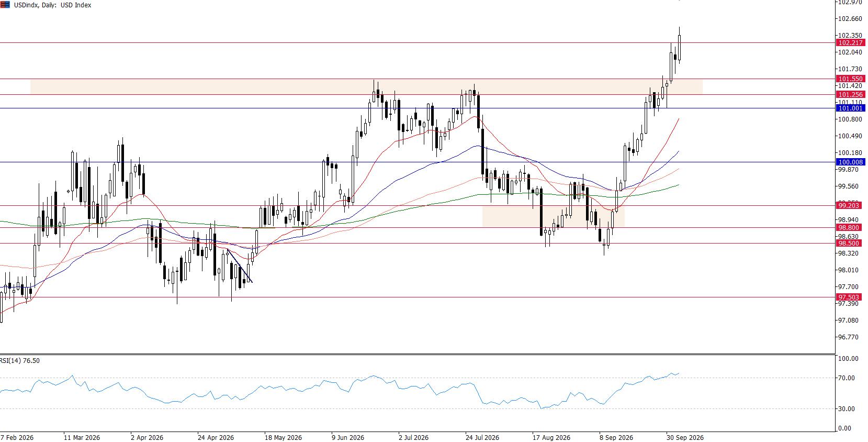Click the '11 Mar 2026' date label
868x442 pixels.
[x=82, y=437]
